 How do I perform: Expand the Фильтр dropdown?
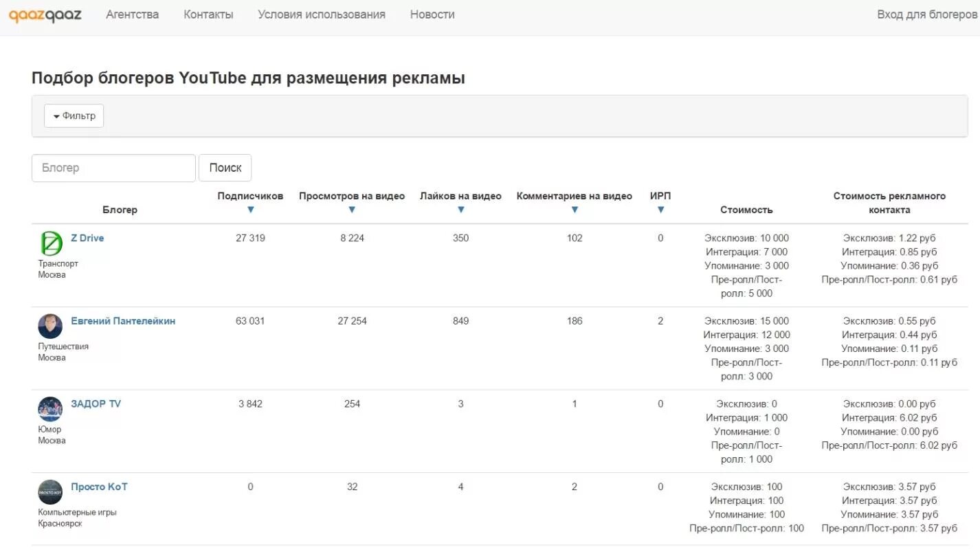coord(74,116)
